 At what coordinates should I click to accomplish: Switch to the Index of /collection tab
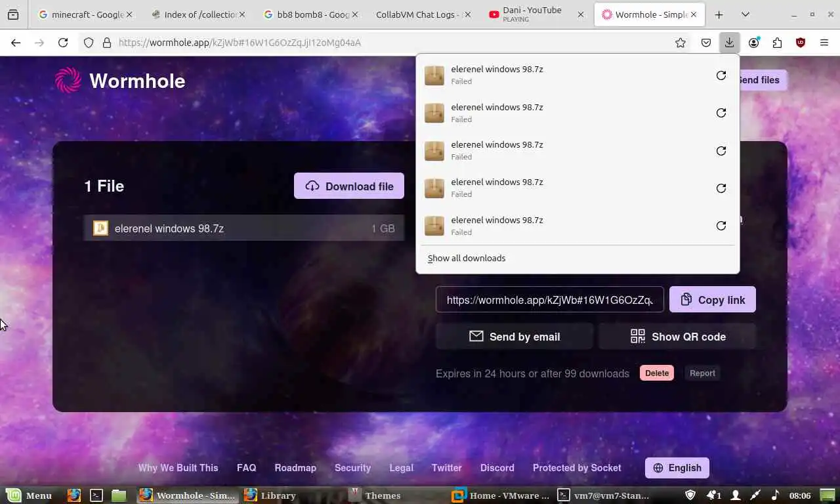(x=198, y=14)
